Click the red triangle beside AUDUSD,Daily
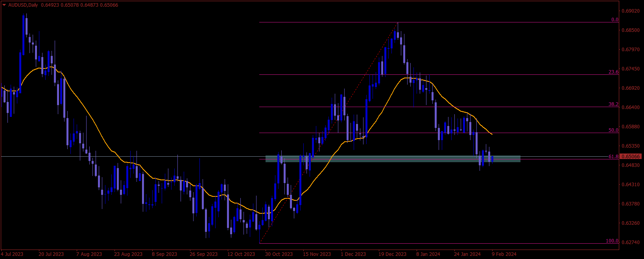Image resolution: width=644 pixels, height=259 pixels. click(4, 5)
